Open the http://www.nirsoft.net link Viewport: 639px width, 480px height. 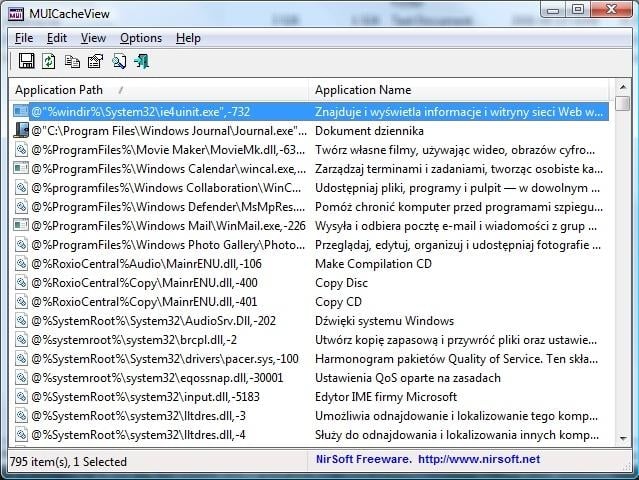pyautogui.click(x=479, y=459)
